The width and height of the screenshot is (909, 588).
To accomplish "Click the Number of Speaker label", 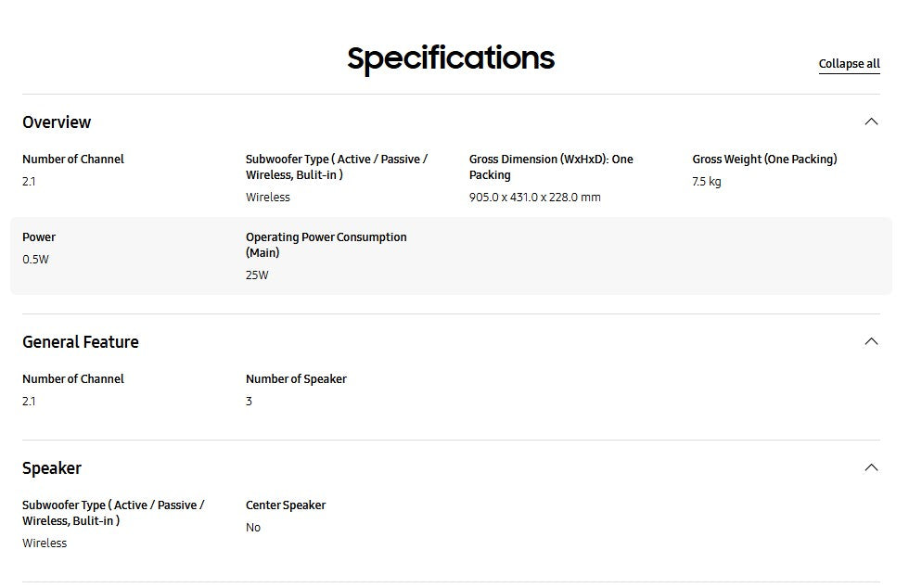I will (296, 379).
